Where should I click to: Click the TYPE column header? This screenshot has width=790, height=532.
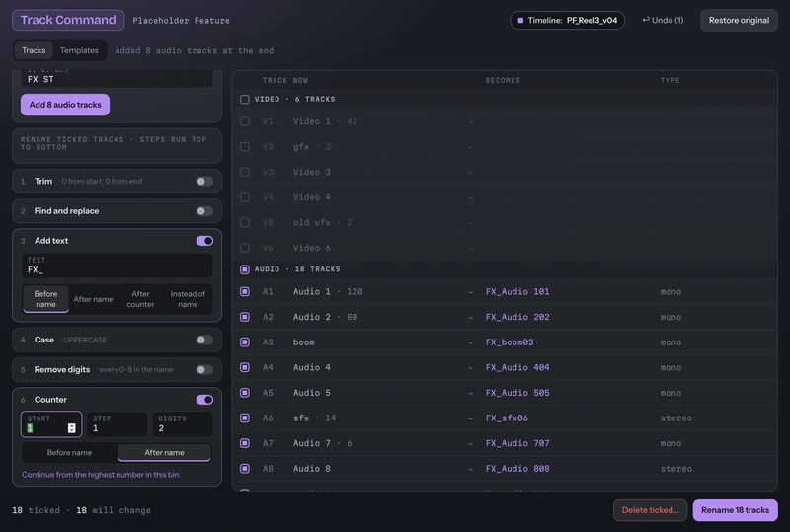[671, 81]
